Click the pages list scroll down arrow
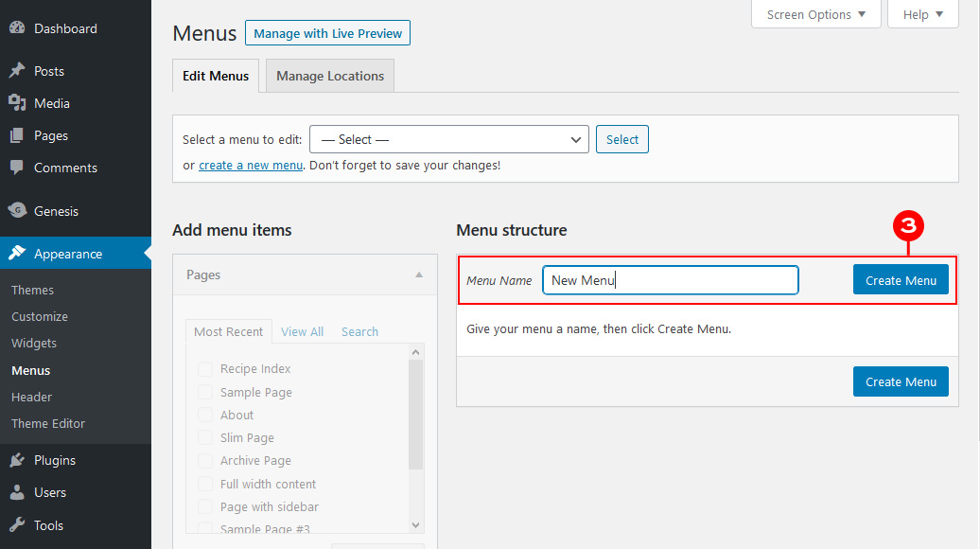This screenshot has width=980, height=549. (415, 525)
